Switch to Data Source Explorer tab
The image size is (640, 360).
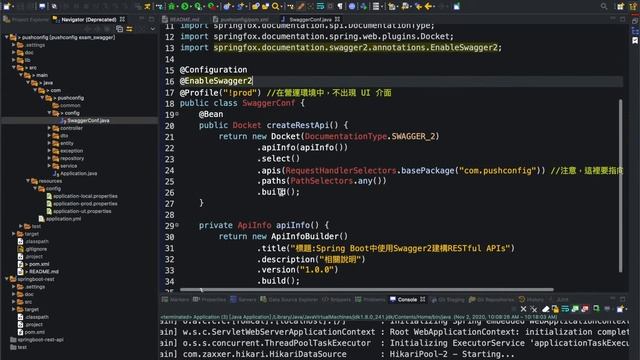click(x=289, y=299)
